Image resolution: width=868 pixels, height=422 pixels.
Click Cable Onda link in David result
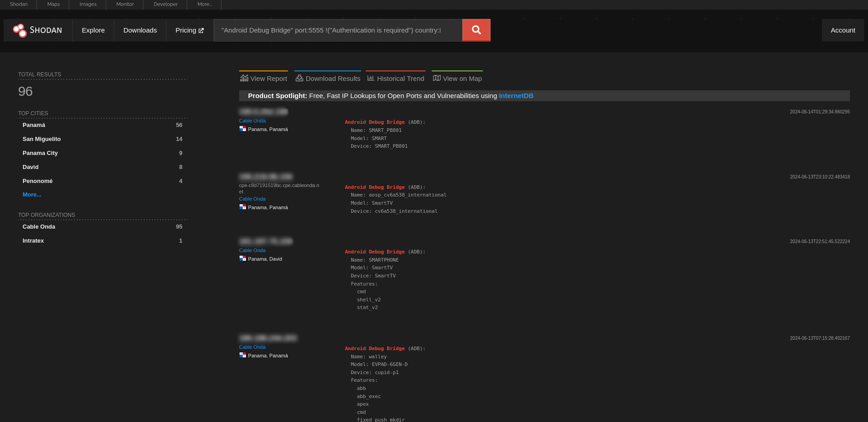tap(252, 250)
